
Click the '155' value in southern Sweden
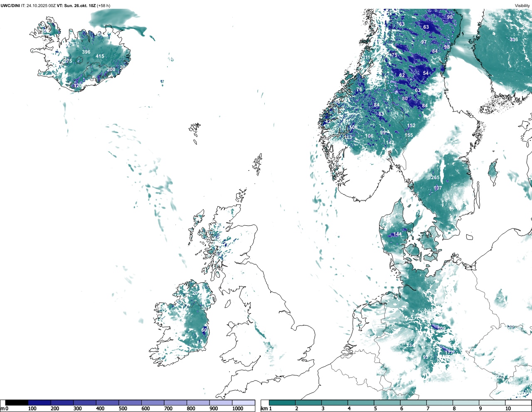[409, 135]
